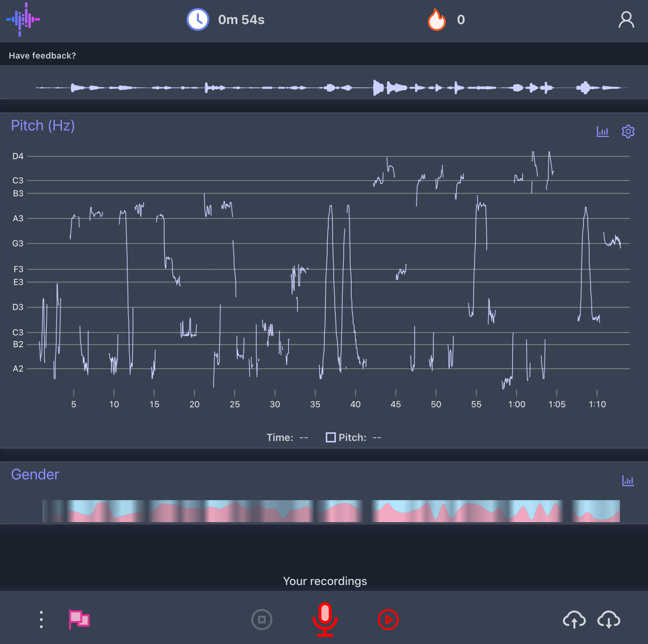Expand the Your recordings section
Screen dimensions: 648x644
325,581
